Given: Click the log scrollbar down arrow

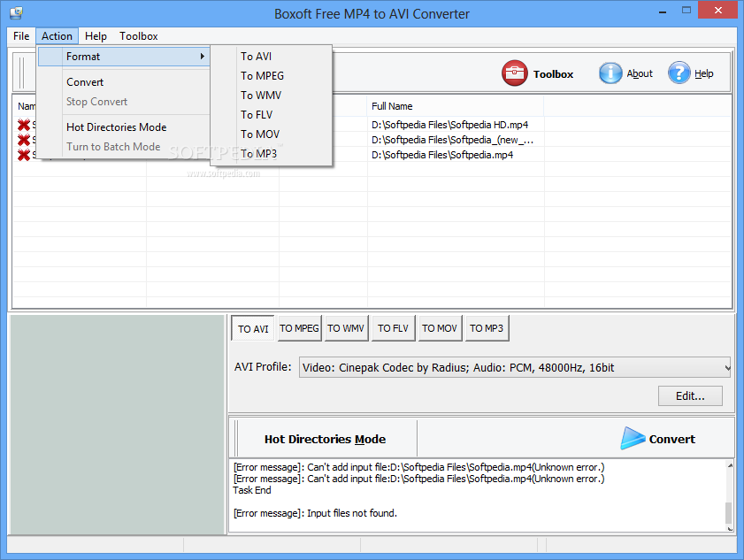Looking at the screenshot, I should (730, 528).
